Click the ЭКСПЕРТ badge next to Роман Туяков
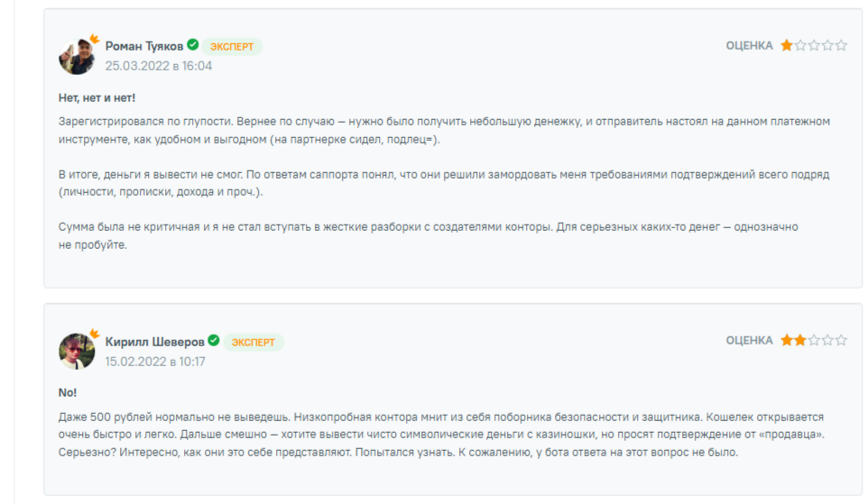The height and width of the screenshot is (504, 868). 232,46
